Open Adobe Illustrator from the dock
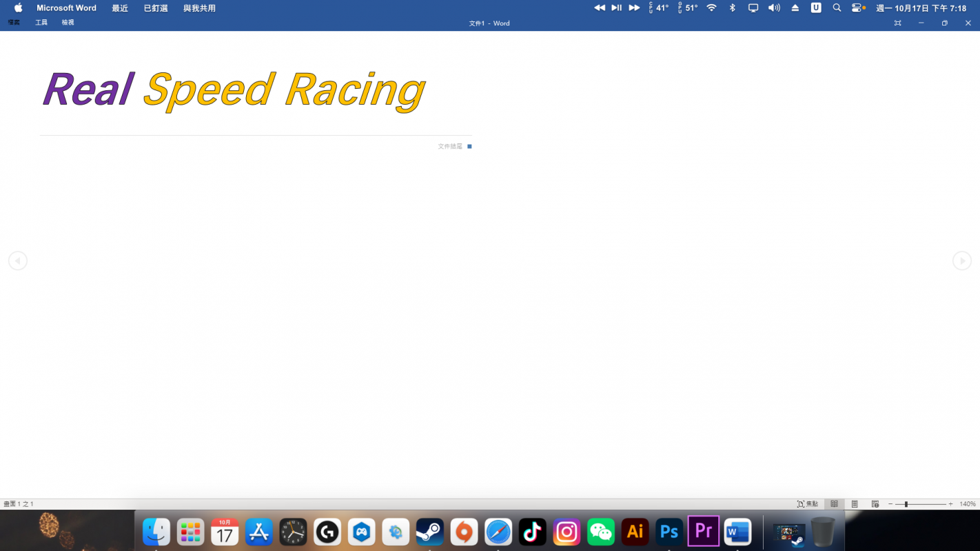 tap(635, 532)
